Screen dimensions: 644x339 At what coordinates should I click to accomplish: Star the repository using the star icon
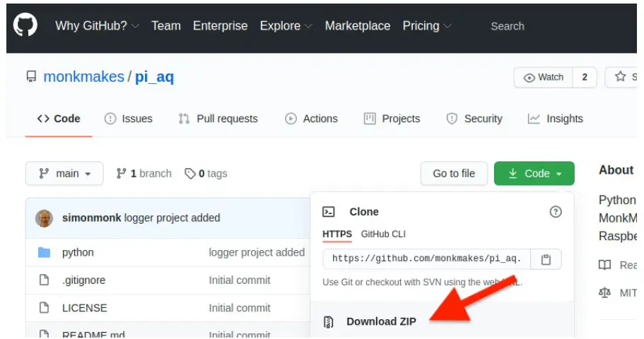(621, 77)
